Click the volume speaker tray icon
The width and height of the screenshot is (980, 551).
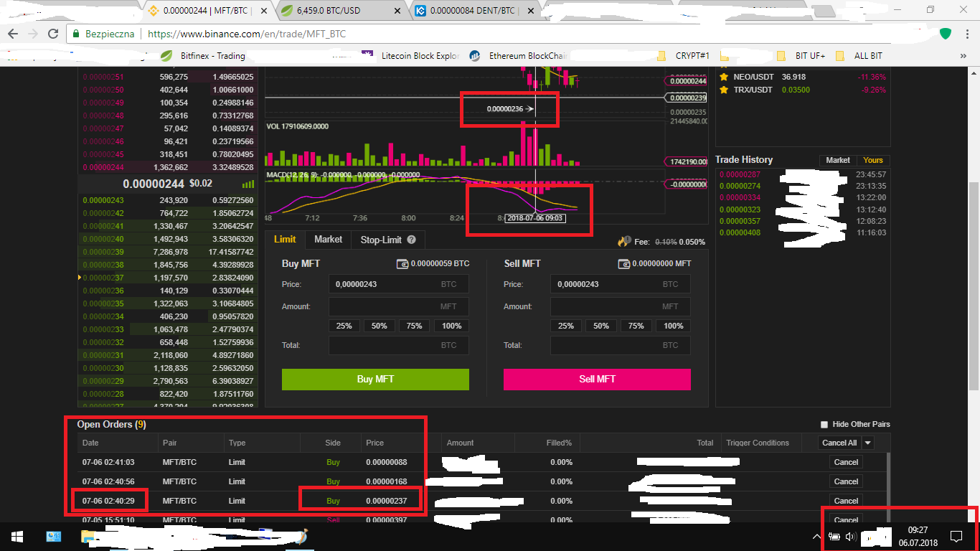point(852,536)
